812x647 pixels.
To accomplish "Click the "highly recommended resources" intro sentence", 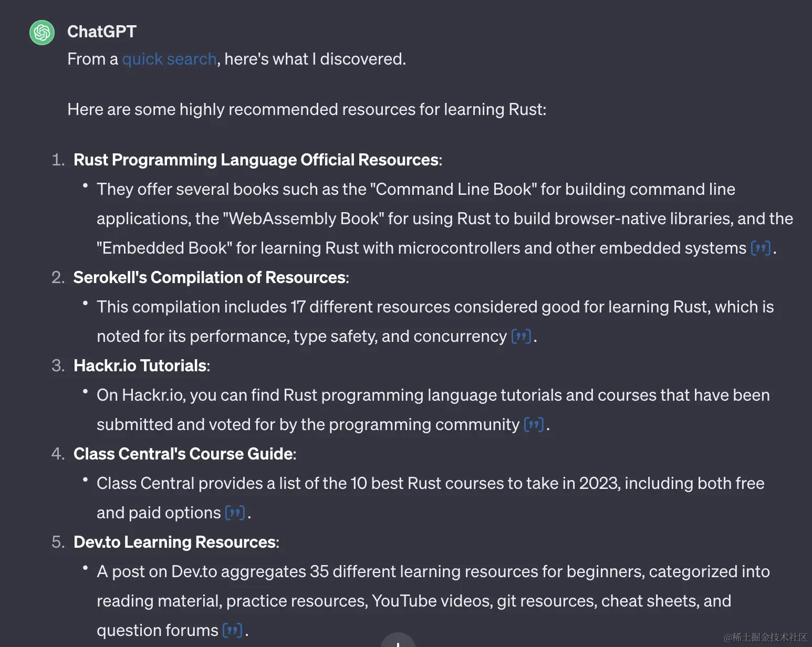I will (x=307, y=109).
